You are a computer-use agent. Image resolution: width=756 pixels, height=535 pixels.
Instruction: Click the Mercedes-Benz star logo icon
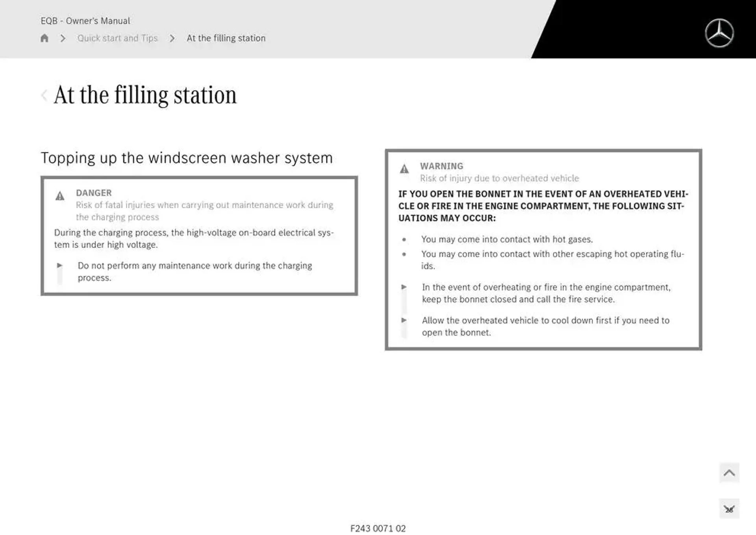[721, 32]
